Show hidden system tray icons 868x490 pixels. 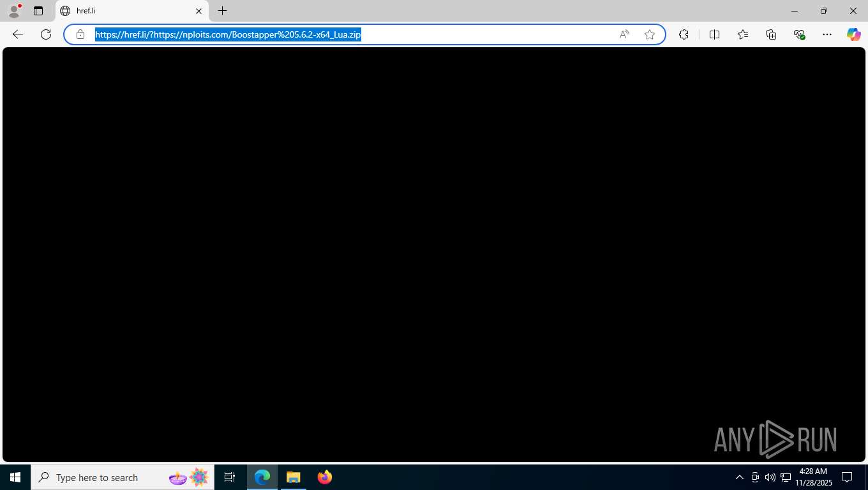coord(740,477)
